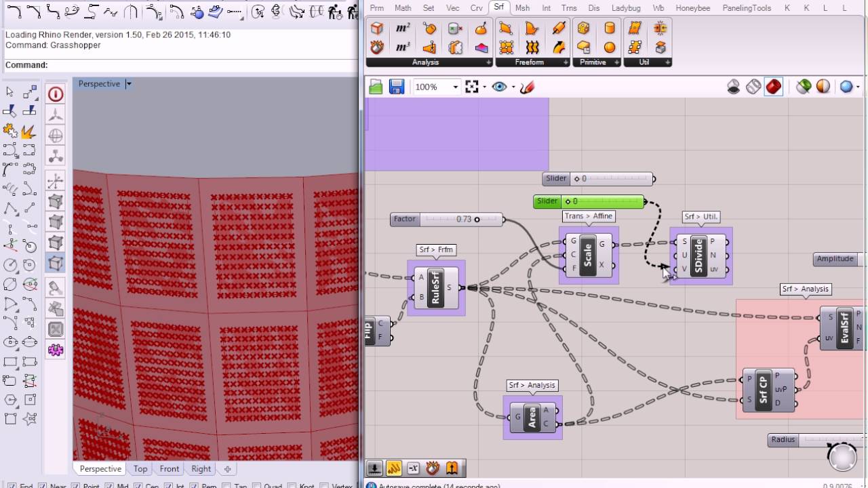
Task: Click the RuleSrf component
Action: pos(435,287)
